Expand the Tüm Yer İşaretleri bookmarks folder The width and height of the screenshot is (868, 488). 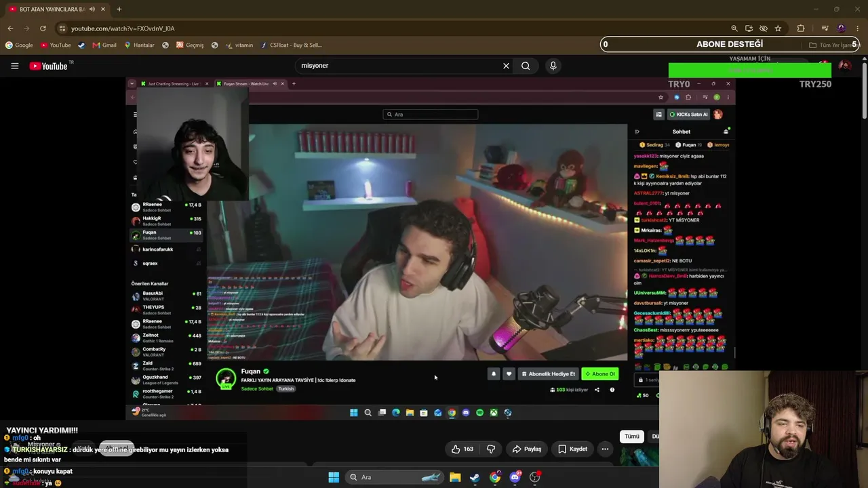click(833, 45)
